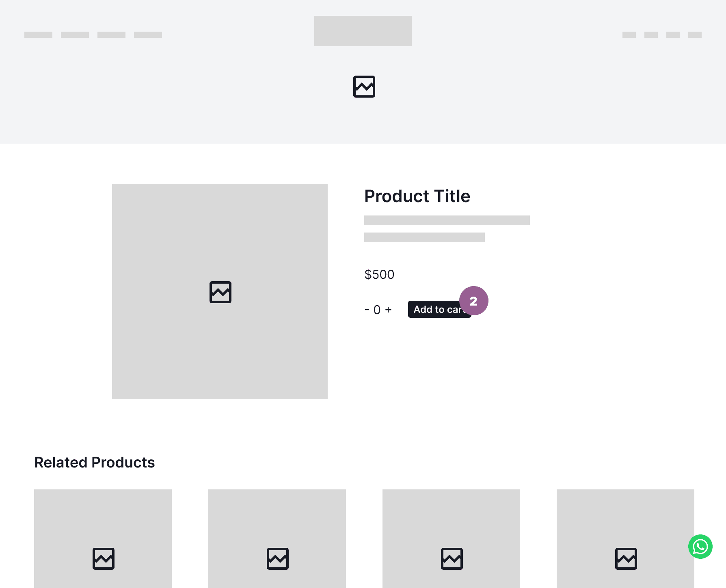The height and width of the screenshot is (588, 726).
Task: Click the fourth related product image icon
Action: coord(626,559)
